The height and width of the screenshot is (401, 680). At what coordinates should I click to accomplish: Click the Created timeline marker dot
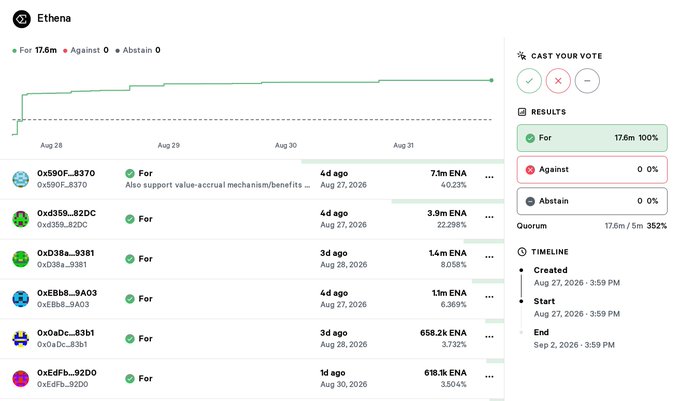[x=521, y=270]
